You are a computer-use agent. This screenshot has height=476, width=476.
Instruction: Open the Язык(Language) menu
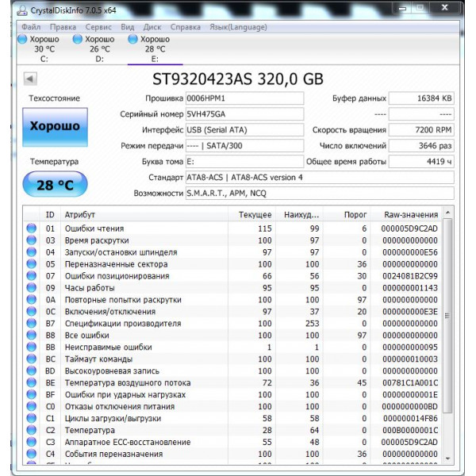[x=238, y=27]
